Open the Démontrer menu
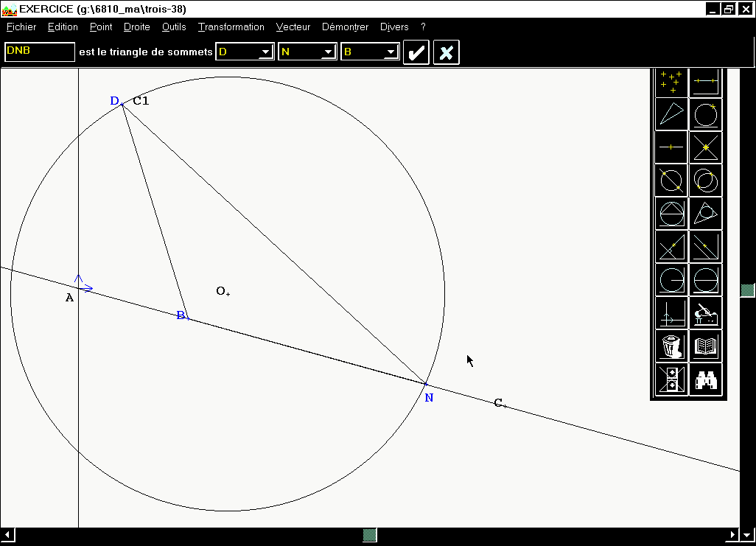The height and width of the screenshot is (546, 756). (x=345, y=27)
